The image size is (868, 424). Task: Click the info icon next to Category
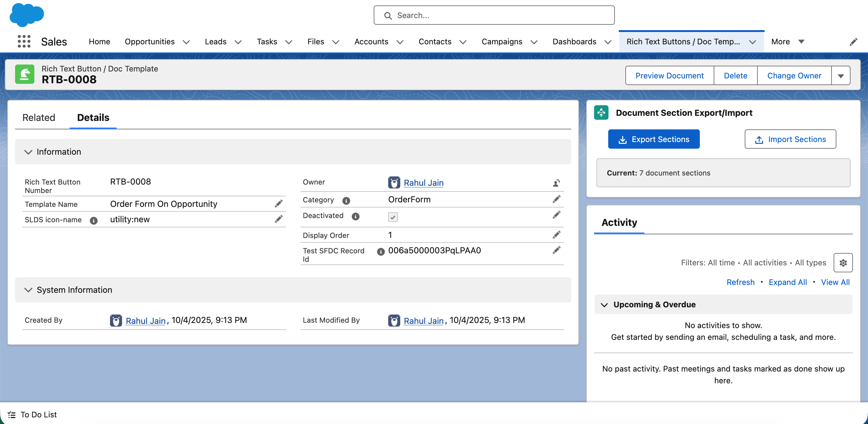346,201
